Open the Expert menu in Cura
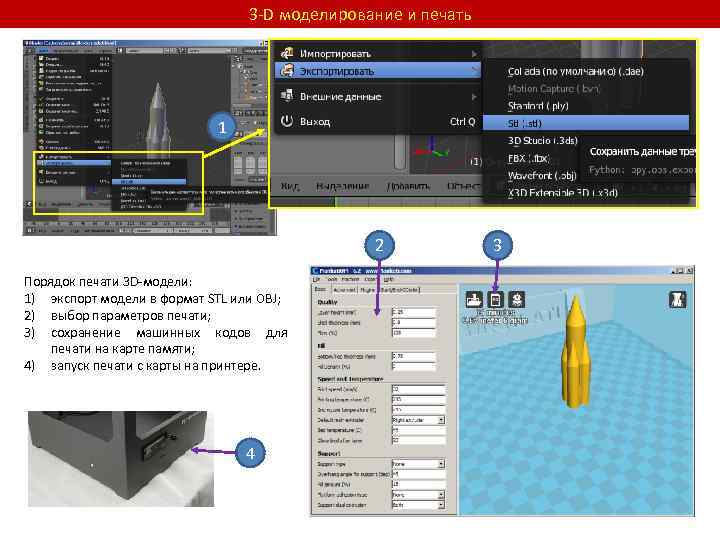Image resolution: width=720 pixels, height=540 pixels. pos(371,279)
